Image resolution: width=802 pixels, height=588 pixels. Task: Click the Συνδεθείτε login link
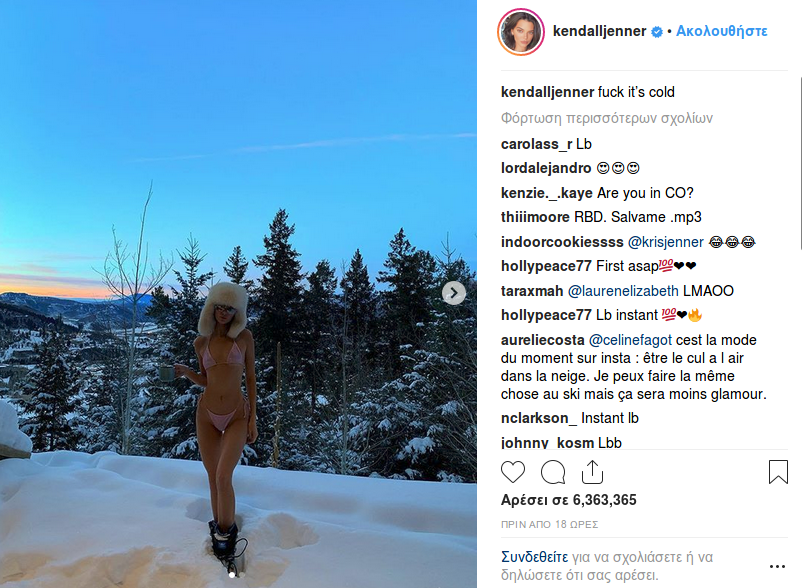(534, 557)
